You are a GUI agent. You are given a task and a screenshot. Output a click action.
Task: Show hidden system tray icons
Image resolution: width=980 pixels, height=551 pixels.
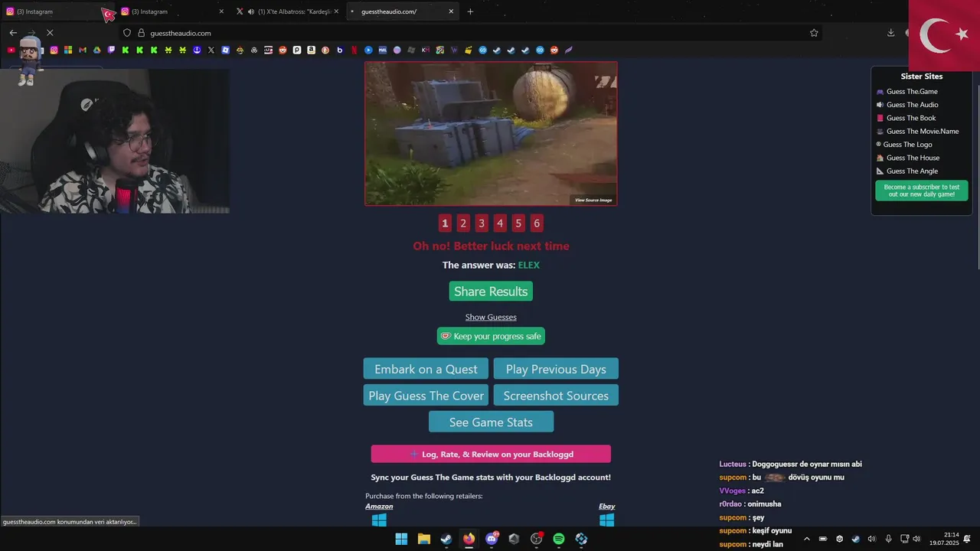806,539
